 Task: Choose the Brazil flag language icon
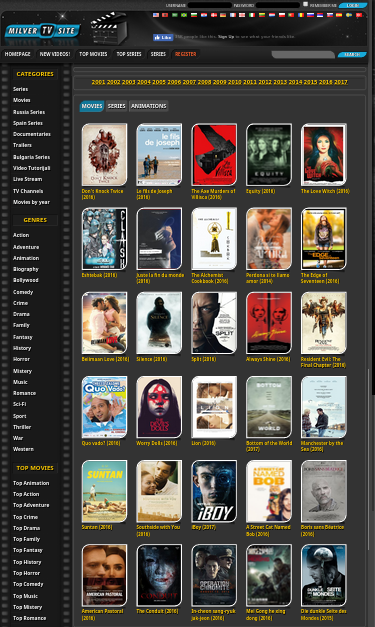tap(184, 15)
